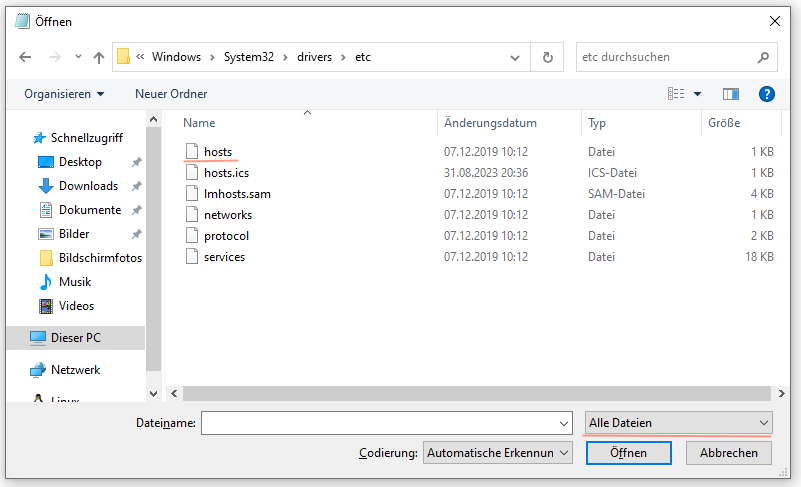Toggle the preview pane icon

[731, 94]
